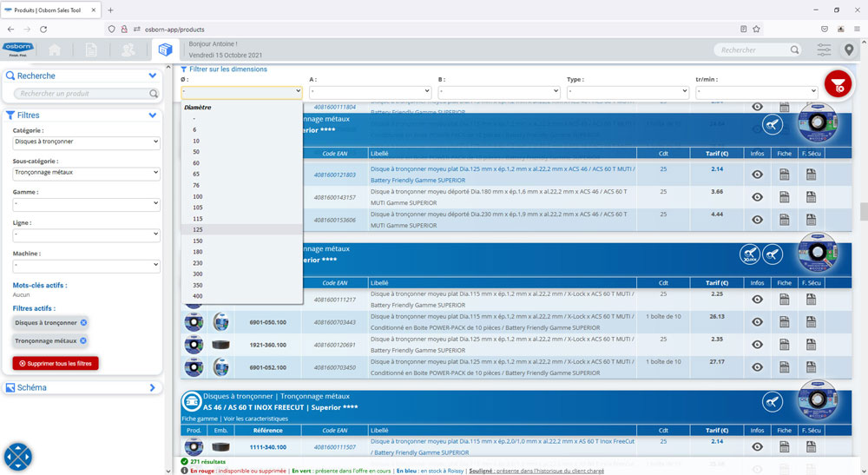Open the products box icon tab

[x=165, y=49]
